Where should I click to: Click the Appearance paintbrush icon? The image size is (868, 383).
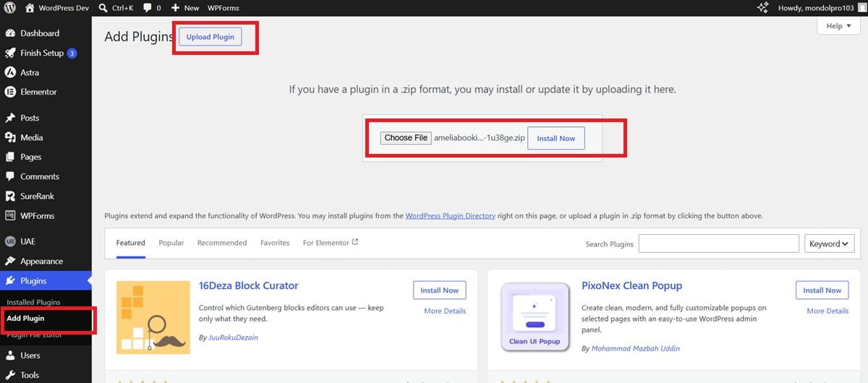click(x=11, y=261)
